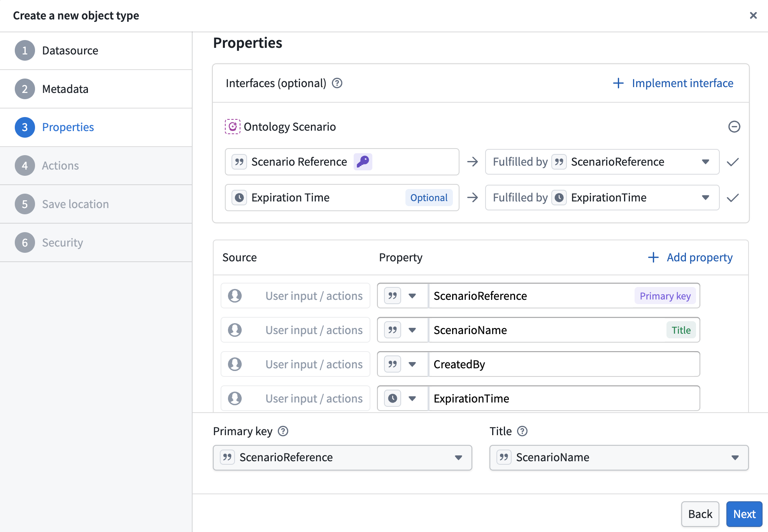Select the Properties step
Image resolution: width=768 pixels, height=532 pixels.
96,127
